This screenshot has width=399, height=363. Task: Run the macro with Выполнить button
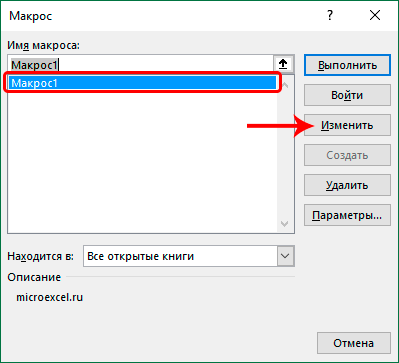click(x=347, y=65)
